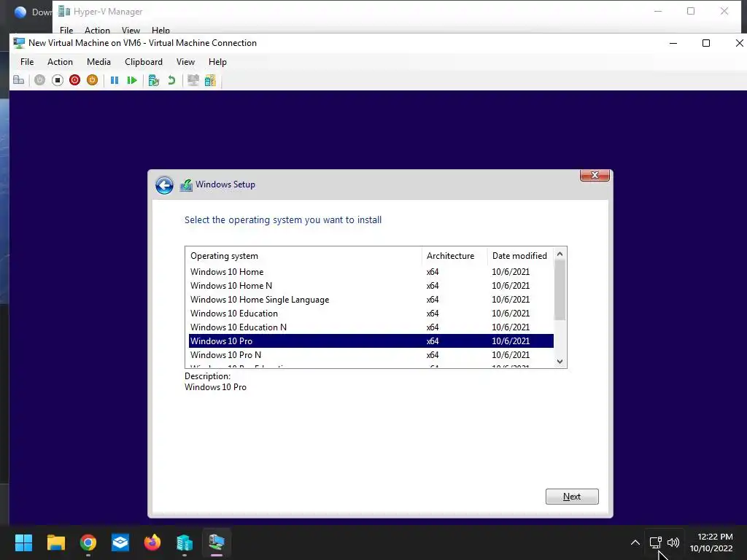Image resolution: width=747 pixels, height=560 pixels.
Task: Open Google Chrome from taskbar
Action: click(x=88, y=542)
